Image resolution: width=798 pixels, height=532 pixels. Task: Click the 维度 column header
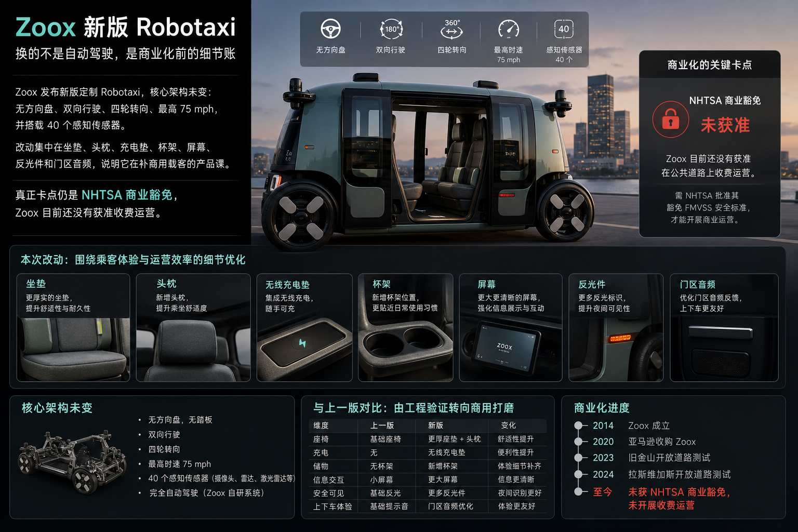(x=321, y=425)
